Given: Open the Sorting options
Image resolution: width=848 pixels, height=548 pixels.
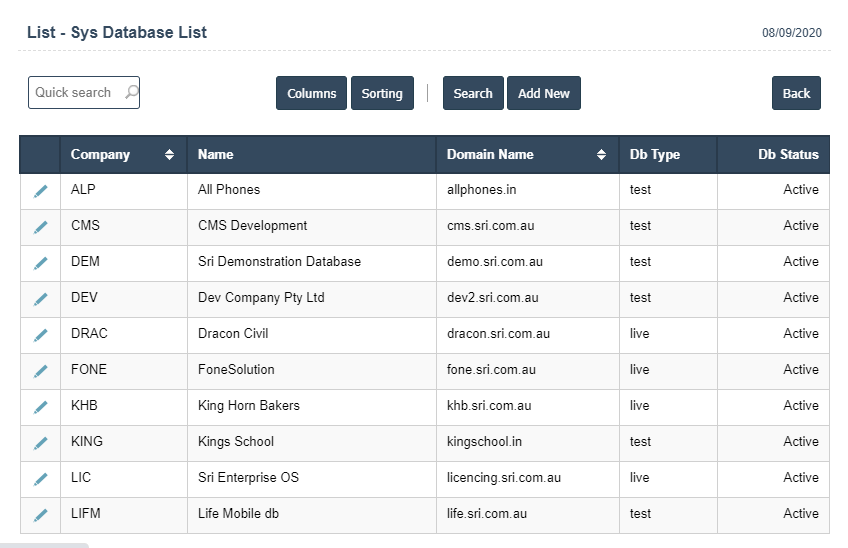Looking at the screenshot, I should (382, 93).
